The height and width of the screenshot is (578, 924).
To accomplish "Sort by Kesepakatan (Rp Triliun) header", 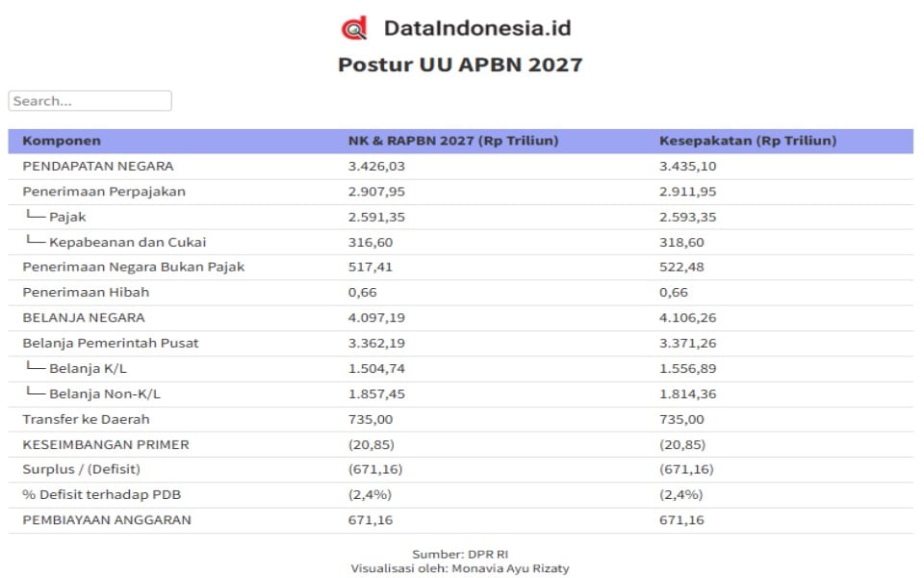I will 748,141.
